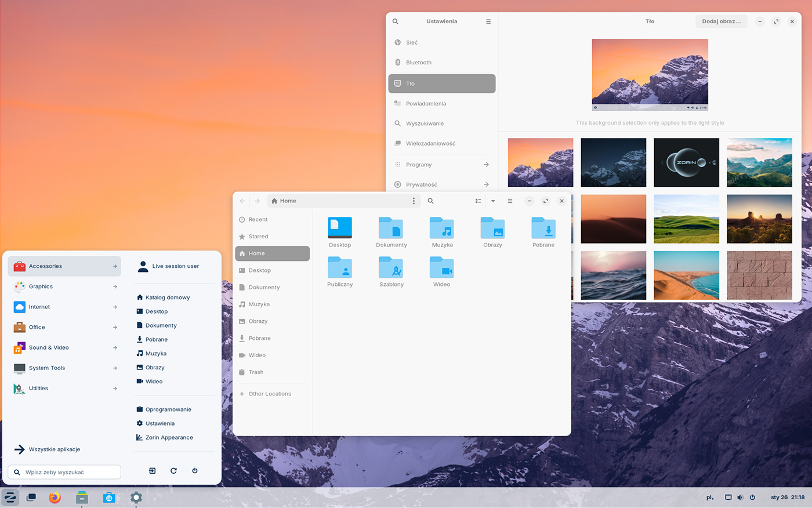Click the log out icon in start menu
Viewport: 812px width, 508px height.
(x=152, y=471)
